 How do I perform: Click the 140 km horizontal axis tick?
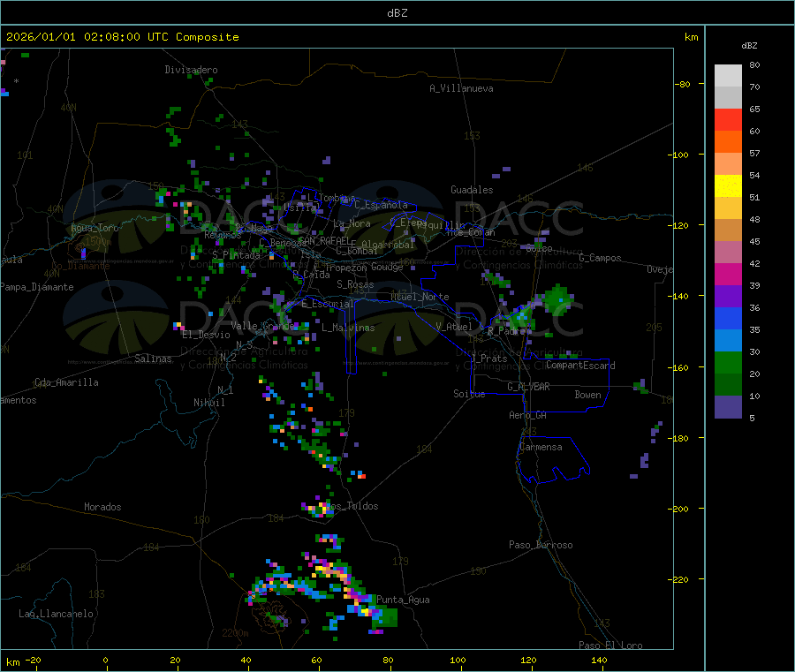pos(599,660)
